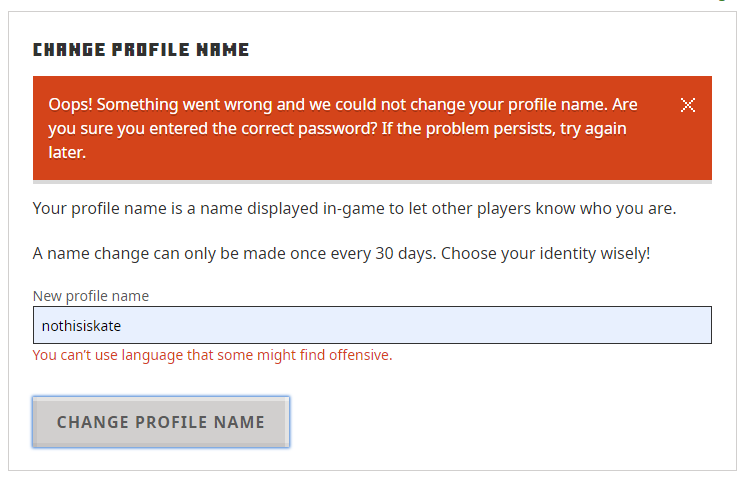Click the "nothisiskate" text inside the field
Screen dimensions: 743x485
click(82, 325)
